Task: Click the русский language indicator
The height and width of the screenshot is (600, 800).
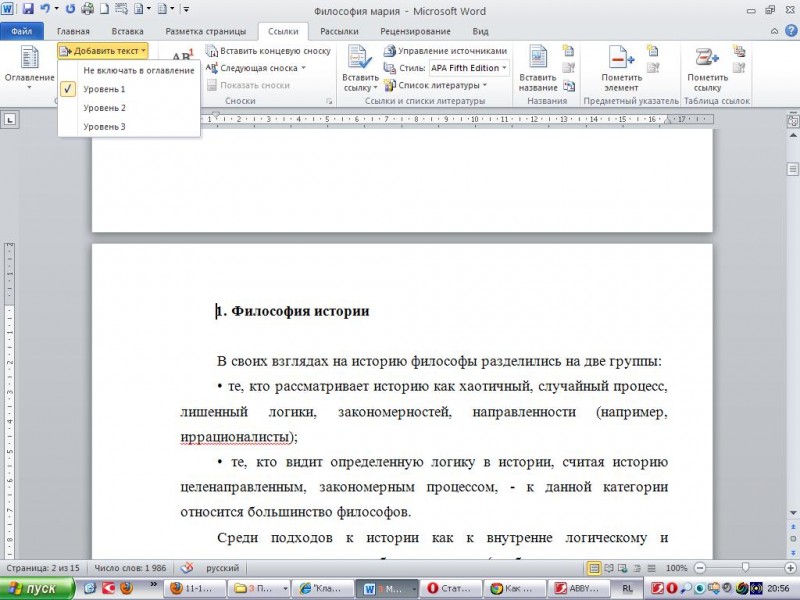Action: 222,568
